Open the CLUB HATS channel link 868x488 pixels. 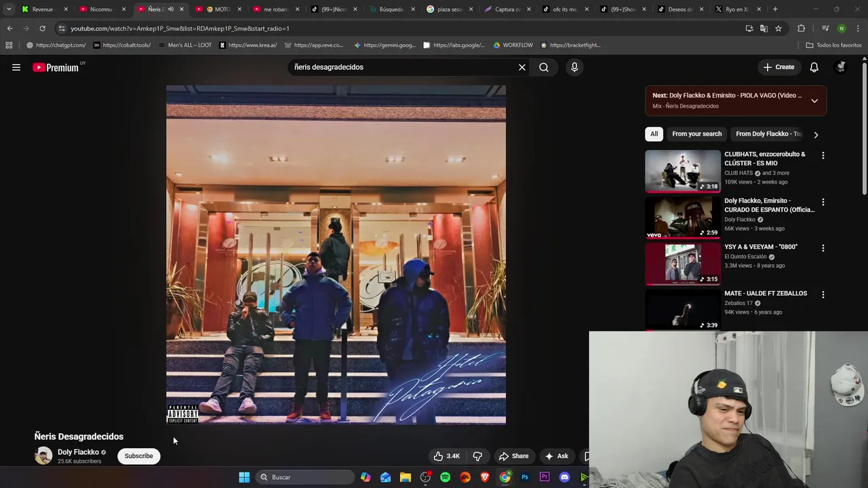(x=738, y=173)
